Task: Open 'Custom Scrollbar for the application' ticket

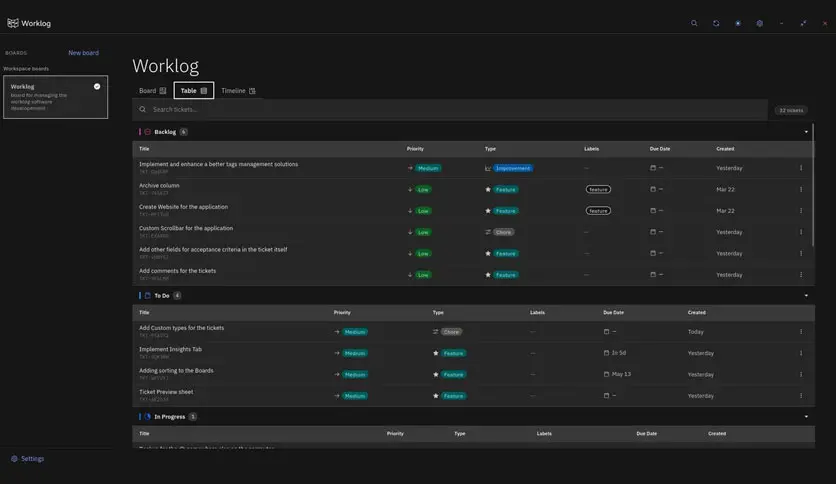Action: click(x=186, y=228)
